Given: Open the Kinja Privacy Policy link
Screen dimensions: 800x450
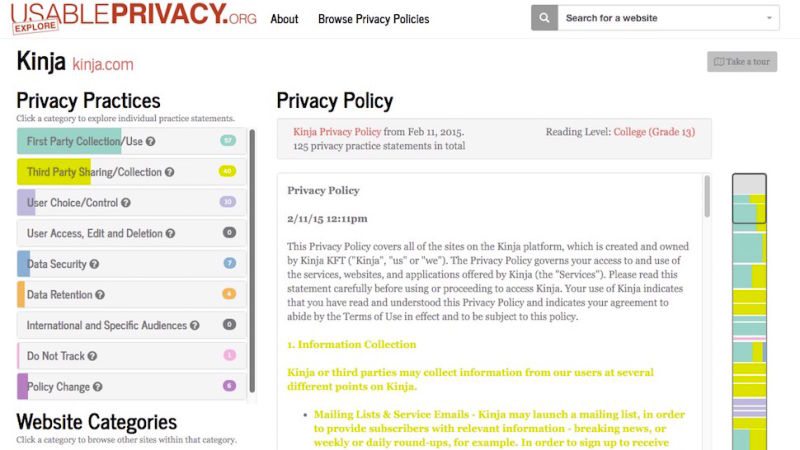Looking at the screenshot, I should [x=337, y=132].
